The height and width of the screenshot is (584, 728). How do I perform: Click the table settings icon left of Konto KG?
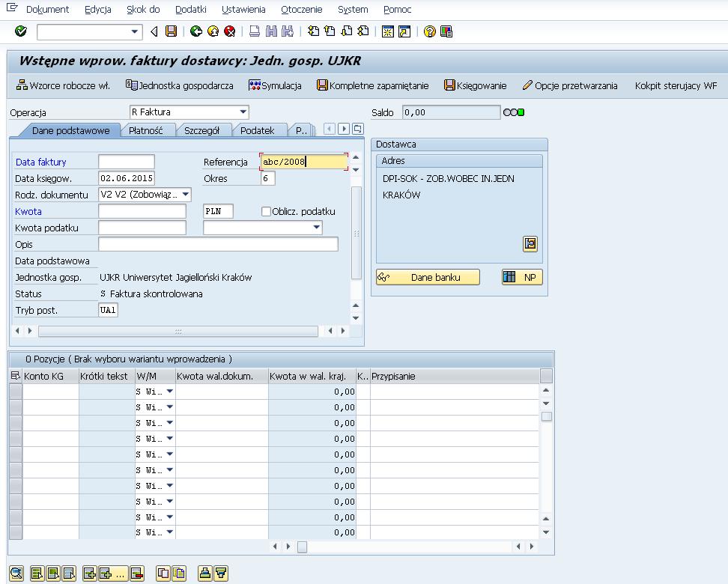(x=15, y=376)
